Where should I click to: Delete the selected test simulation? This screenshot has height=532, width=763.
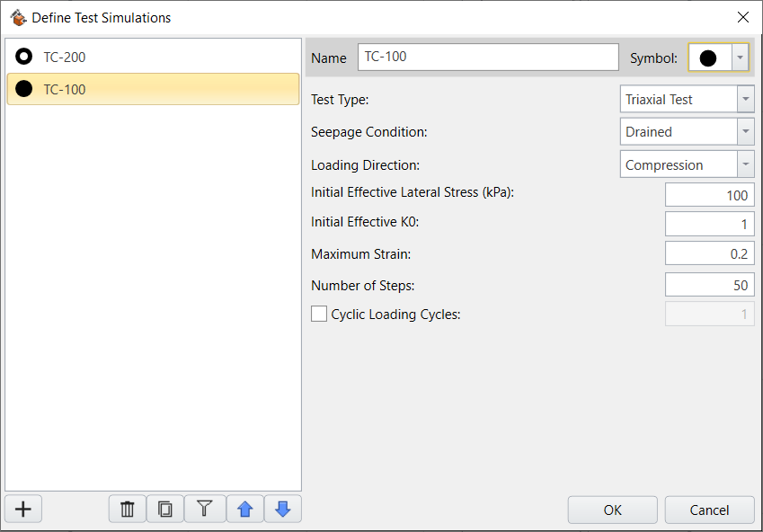click(x=127, y=509)
